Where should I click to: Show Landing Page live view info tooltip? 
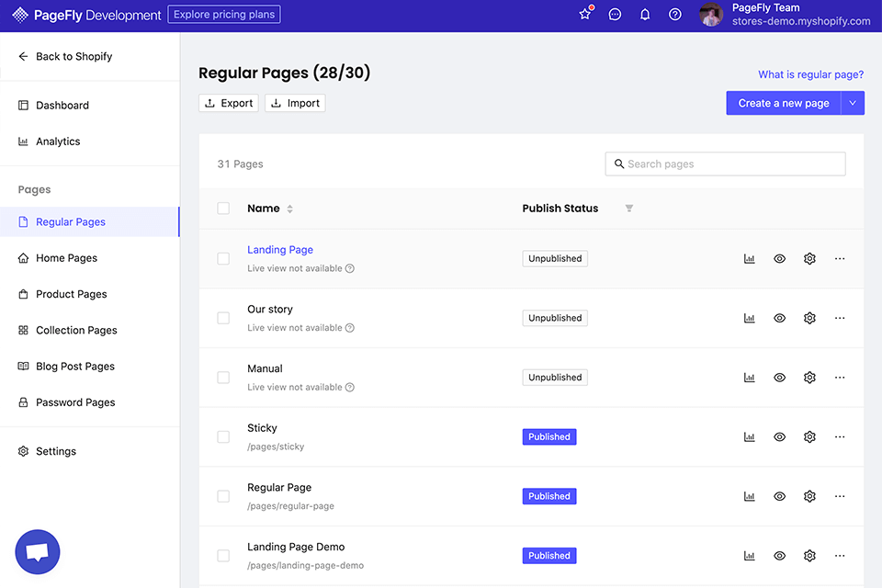(x=350, y=268)
